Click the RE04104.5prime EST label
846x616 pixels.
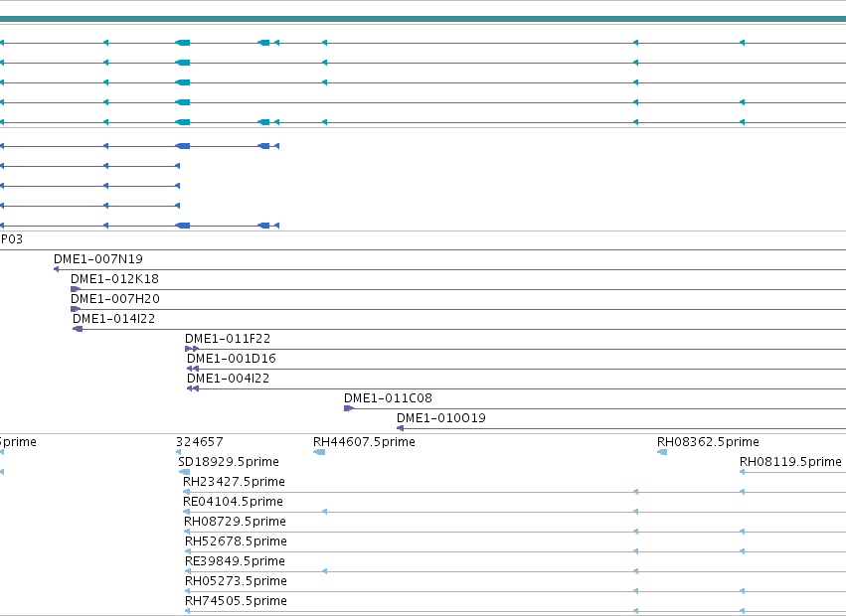pos(233,502)
